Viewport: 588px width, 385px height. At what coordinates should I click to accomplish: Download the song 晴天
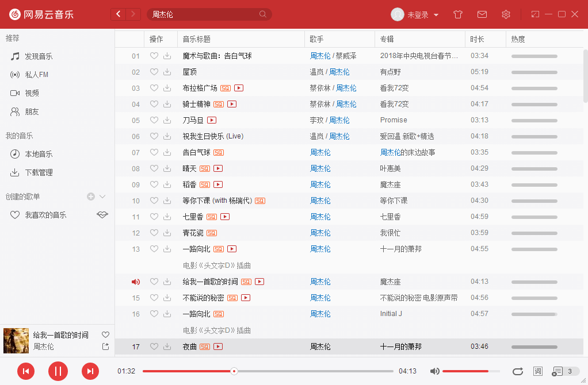(167, 168)
